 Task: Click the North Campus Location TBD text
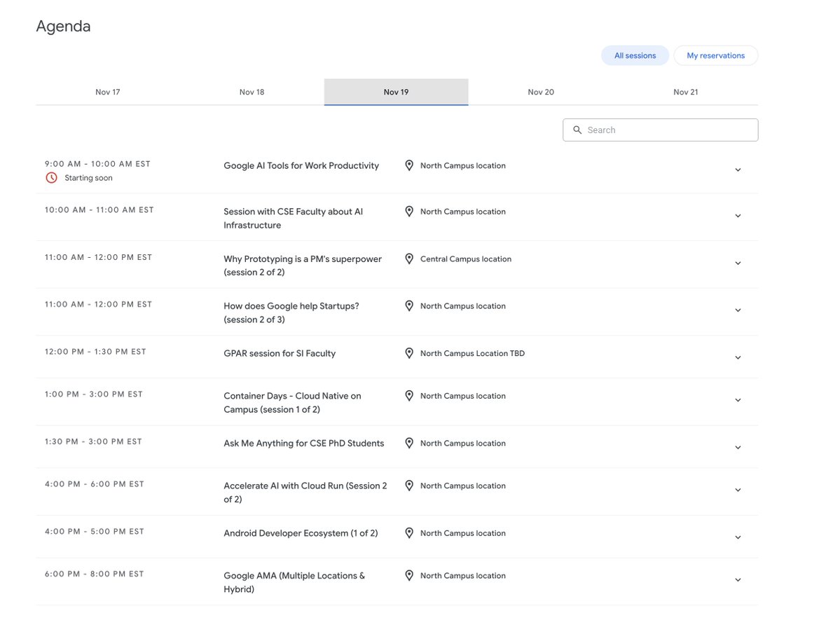click(x=472, y=354)
